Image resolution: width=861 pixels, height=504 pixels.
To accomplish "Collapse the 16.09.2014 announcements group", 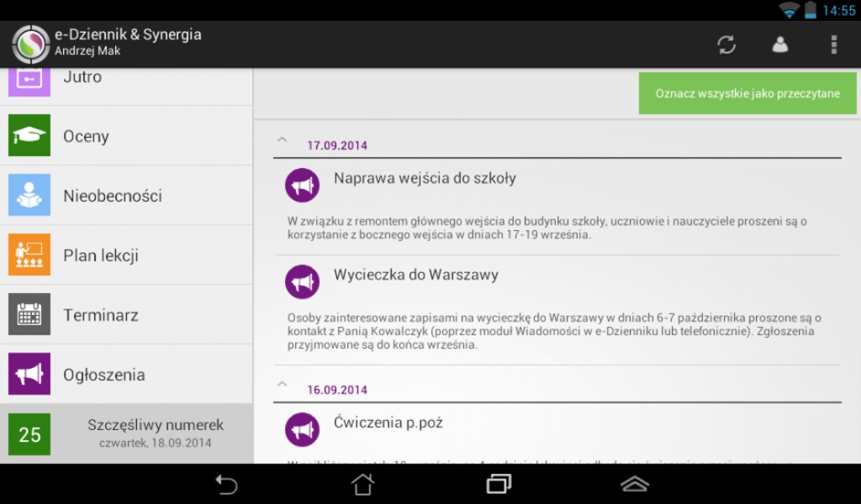I will (283, 385).
